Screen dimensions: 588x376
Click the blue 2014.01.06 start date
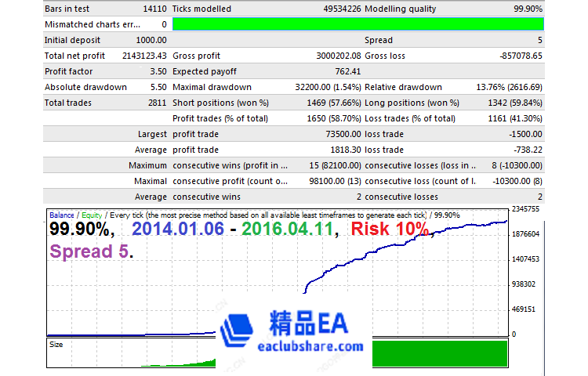coord(180,230)
